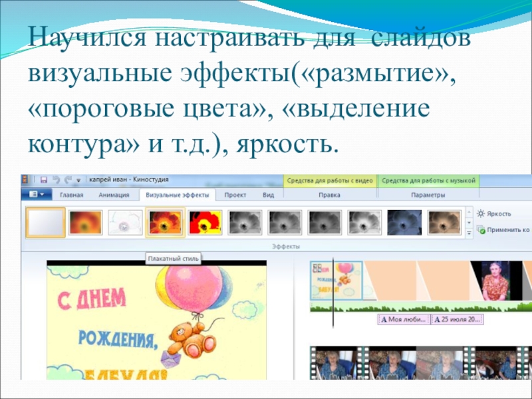The height and width of the screenshot is (399, 532).
Task: Open the Правка tab under video tools
Action: [x=329, y=195]
